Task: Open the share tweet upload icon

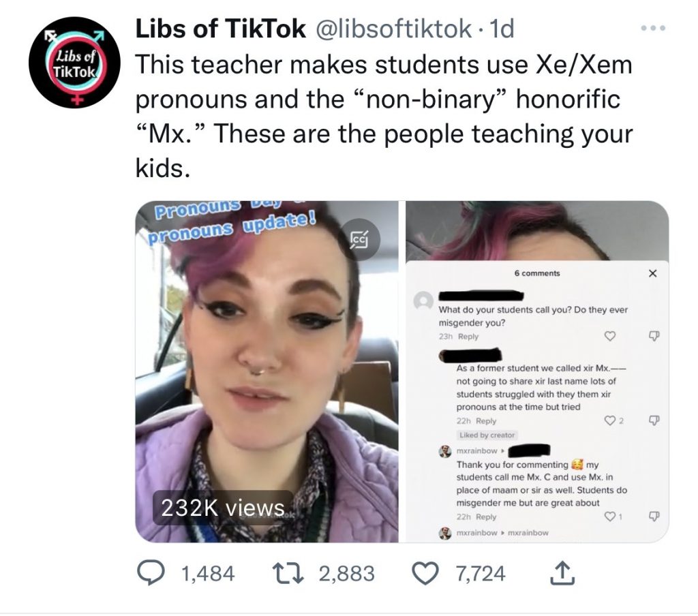Action: pyautogui.click(x=562, y=573)
